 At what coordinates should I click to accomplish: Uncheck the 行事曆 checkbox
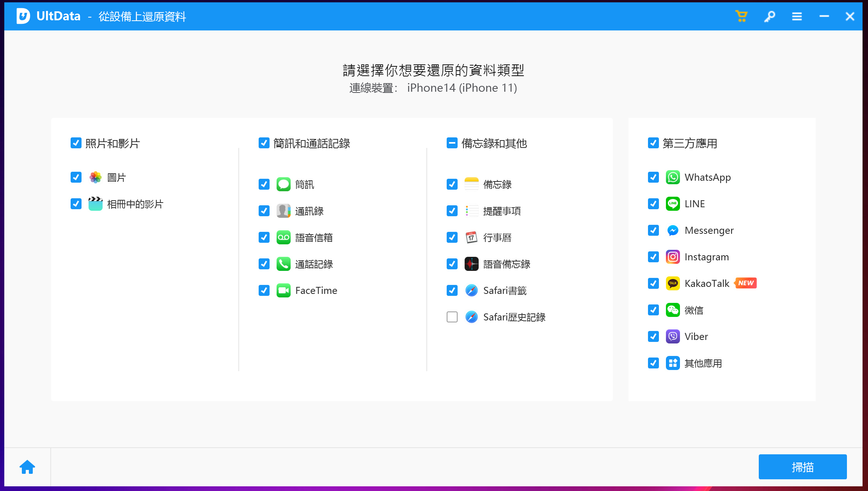point(452,237)
